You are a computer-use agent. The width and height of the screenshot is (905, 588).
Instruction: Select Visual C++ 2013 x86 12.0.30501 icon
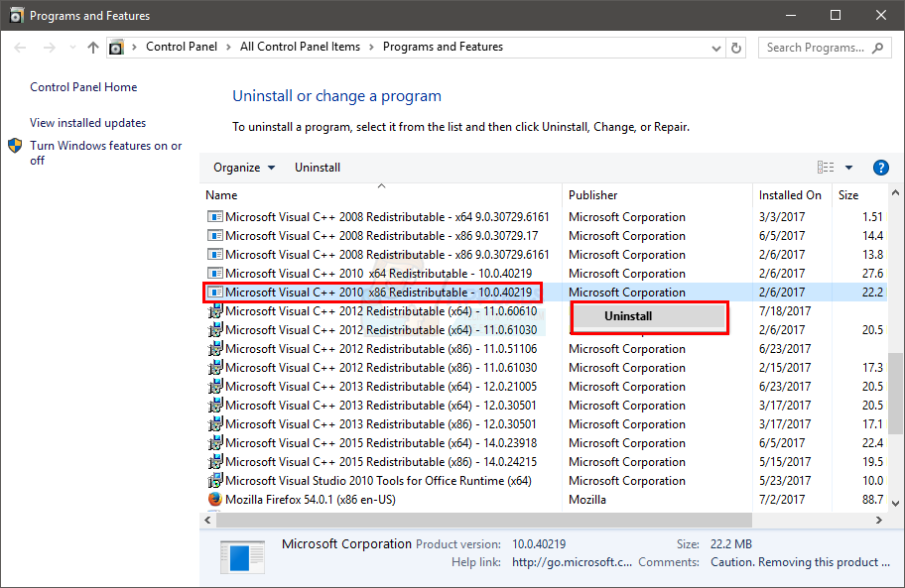[x=215, y=424]
